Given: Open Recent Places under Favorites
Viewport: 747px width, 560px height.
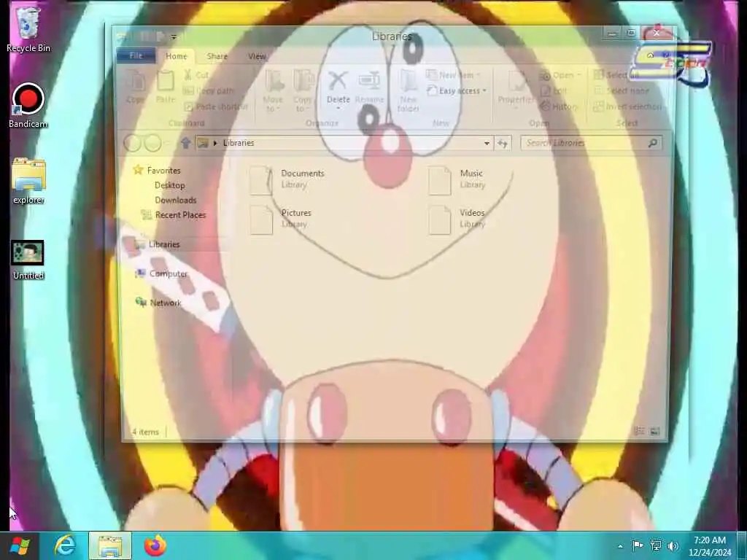Looking at the screenshot, I should pyautogui.click(x=180, y=215).
